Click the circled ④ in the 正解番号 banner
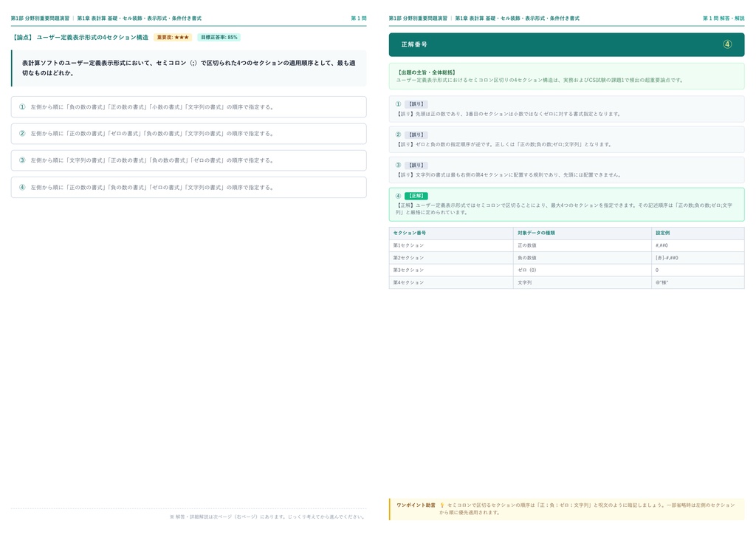 (x=727, y=44)
